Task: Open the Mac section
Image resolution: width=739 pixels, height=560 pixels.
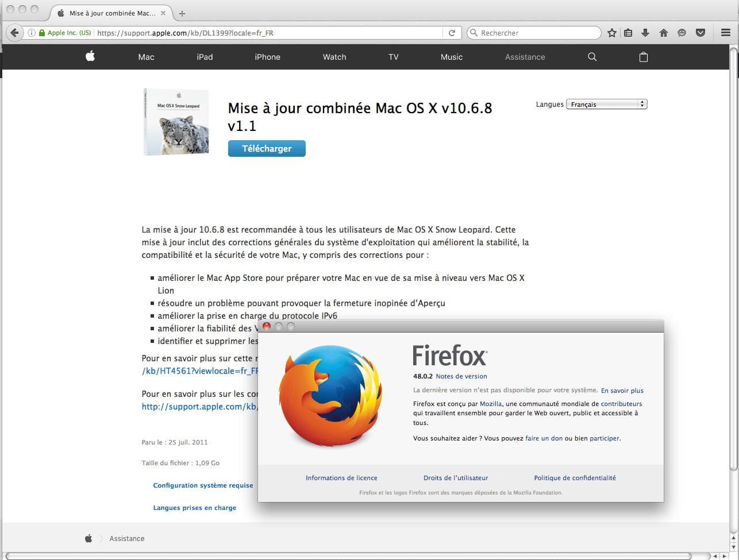Action: (147, 57)
